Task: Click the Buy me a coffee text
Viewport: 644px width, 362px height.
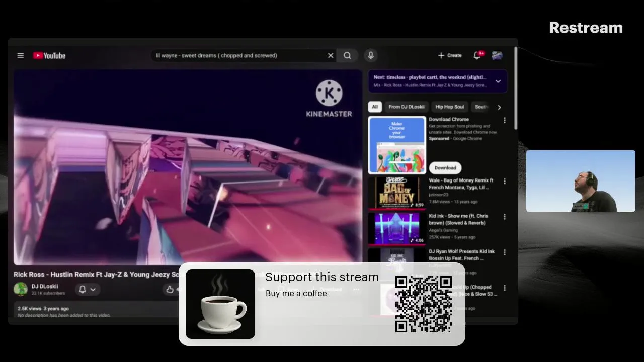Action: pyautogui.click(x=296, y=293)
